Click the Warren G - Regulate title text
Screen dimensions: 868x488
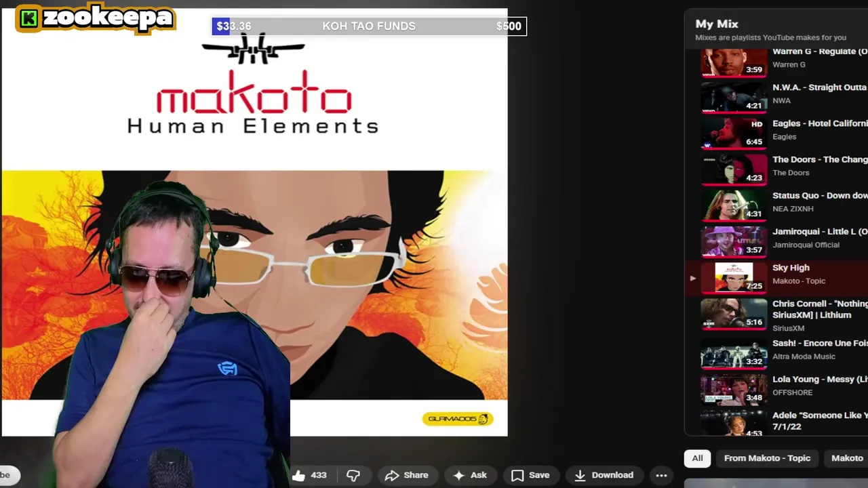820,52
